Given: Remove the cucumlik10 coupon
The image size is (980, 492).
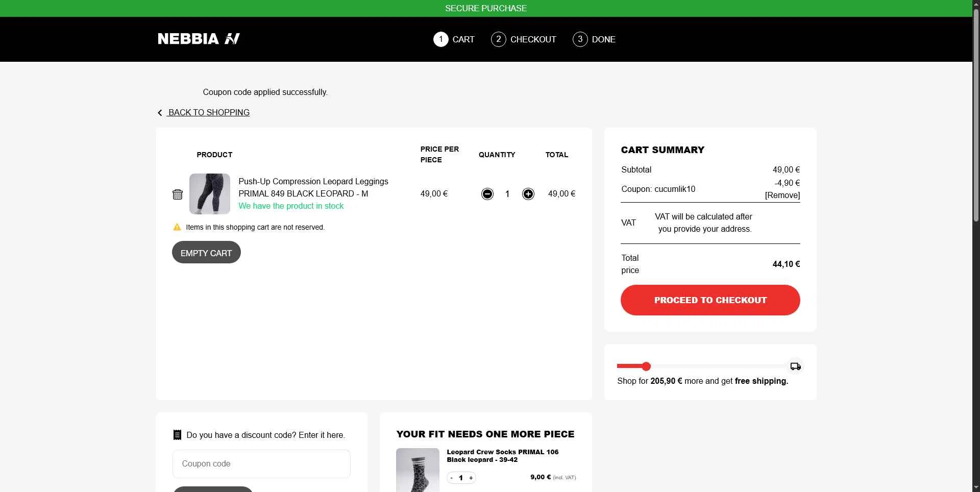Looking at the screenshot, I should point(782,195).
